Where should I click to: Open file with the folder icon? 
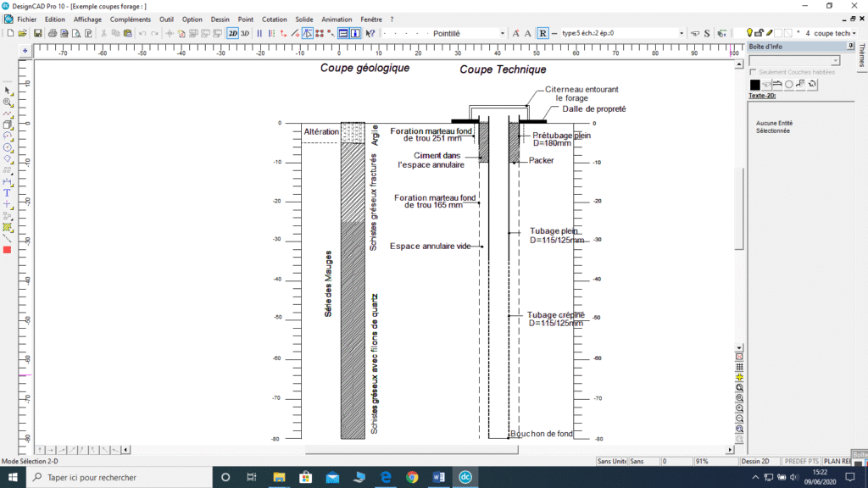coord(23,33)
